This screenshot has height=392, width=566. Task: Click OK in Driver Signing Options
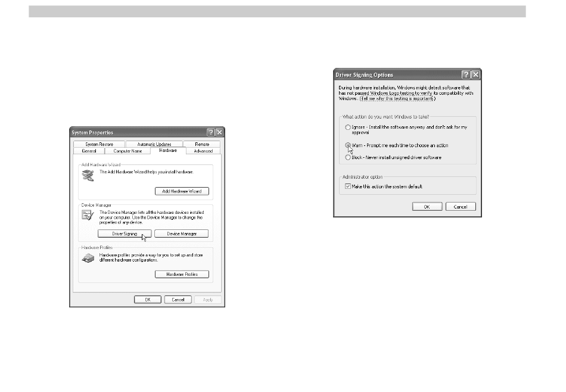point(427,207)
